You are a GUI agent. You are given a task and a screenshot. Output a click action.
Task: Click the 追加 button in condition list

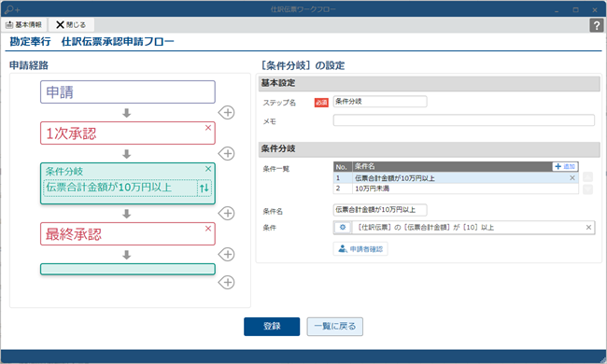click(x=565, y=166)
